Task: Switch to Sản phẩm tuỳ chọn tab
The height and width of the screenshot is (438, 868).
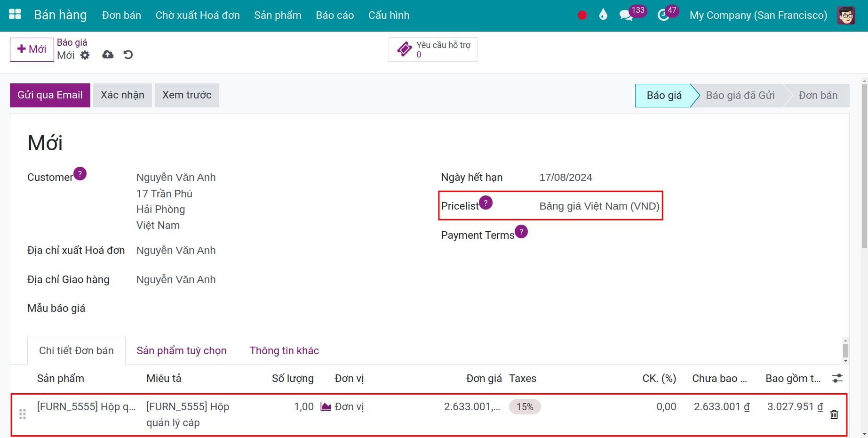Action: (182, 350)
